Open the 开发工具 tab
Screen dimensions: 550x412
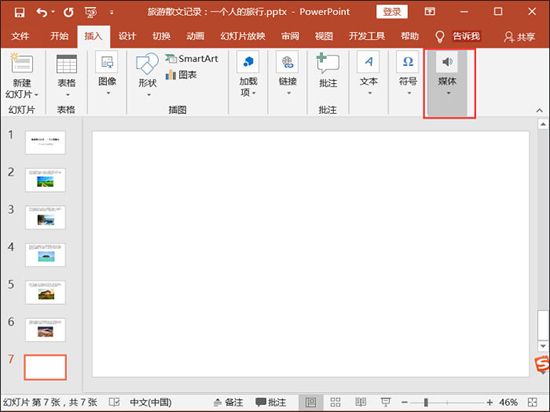tap(367, 36)
